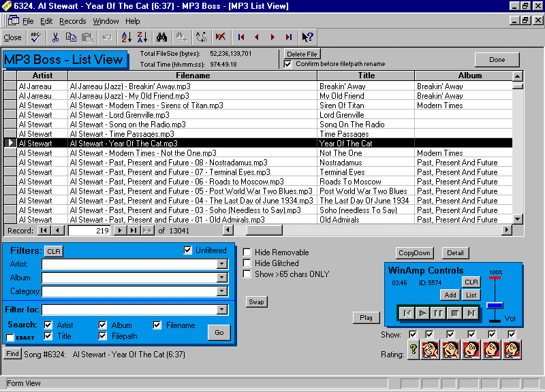Uncheck the Unfiltered checkbox
The width and height of the screenshot is (545, 392).
(x=189, y=250)
